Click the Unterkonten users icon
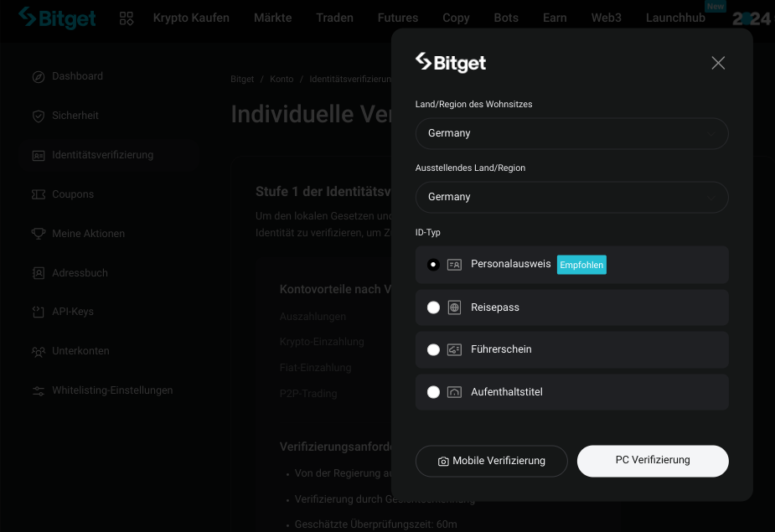Image resolution: width=775 pixels, height=532 pixels. 38,351
